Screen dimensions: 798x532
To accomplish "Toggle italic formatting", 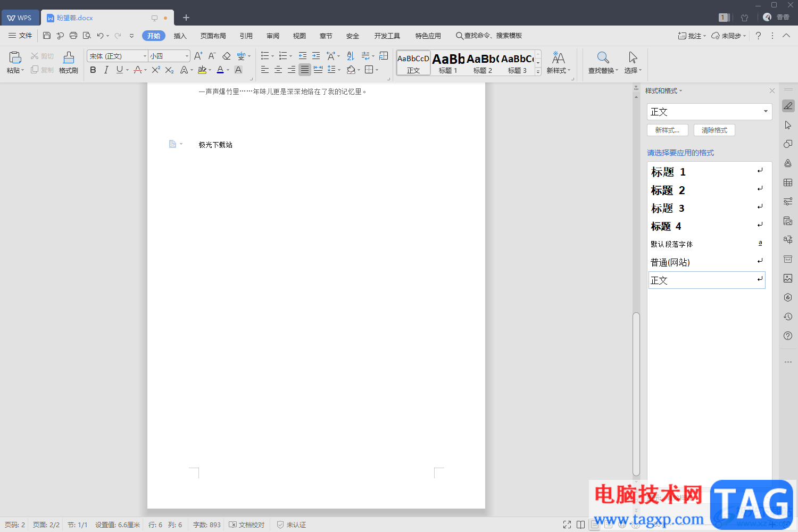I will click(x=106, y=70).
